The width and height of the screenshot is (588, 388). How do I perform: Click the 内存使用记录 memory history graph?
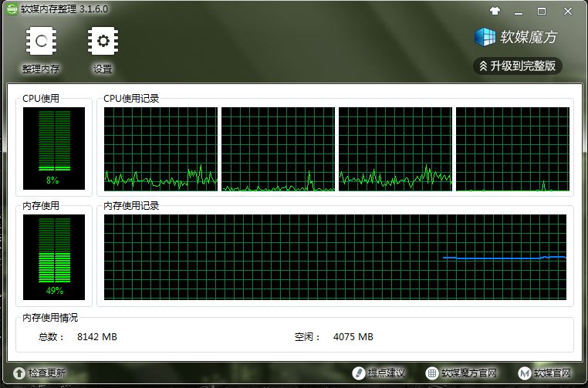coord(335,257)
